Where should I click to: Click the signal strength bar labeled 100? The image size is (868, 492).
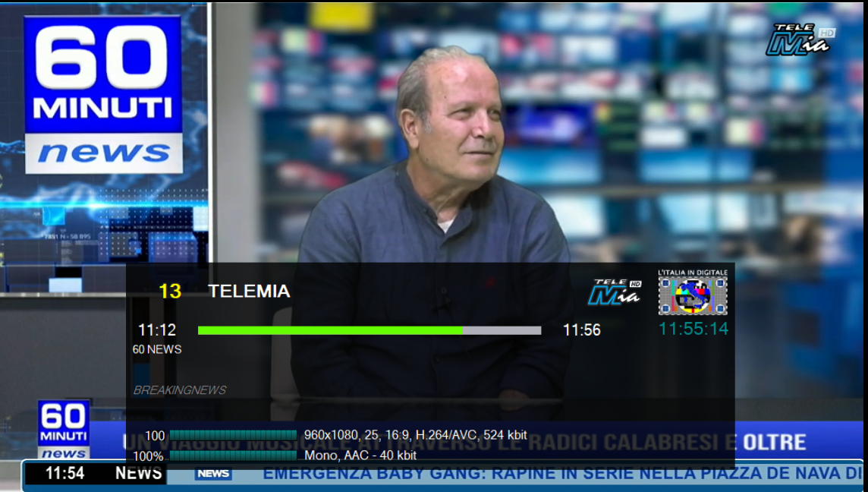tap(233, 436)
